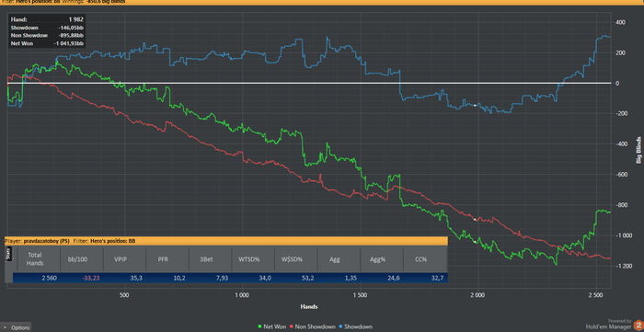Click the PFR column header
Viewport: 644px width, 332px height.
point(167,259)
